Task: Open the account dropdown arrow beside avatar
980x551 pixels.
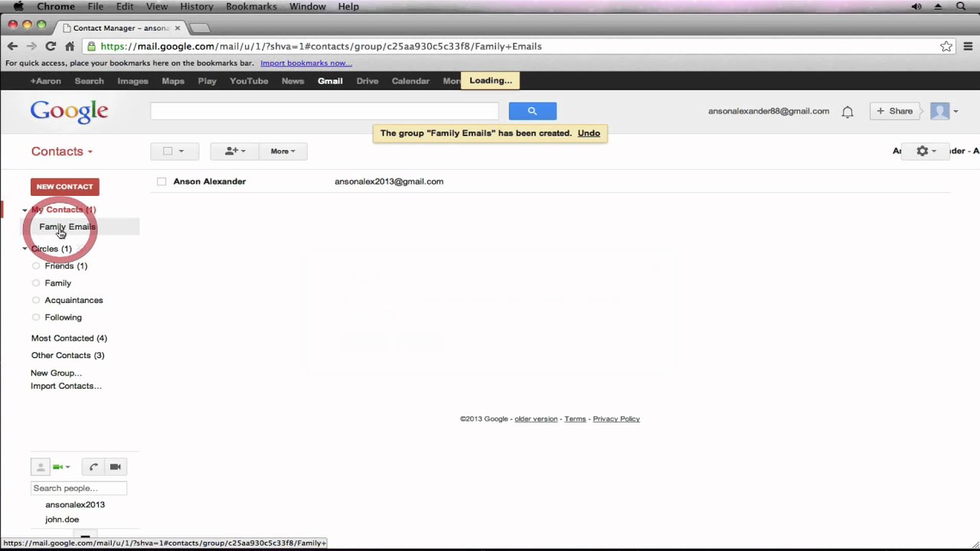Action: [x=955, y=112]
